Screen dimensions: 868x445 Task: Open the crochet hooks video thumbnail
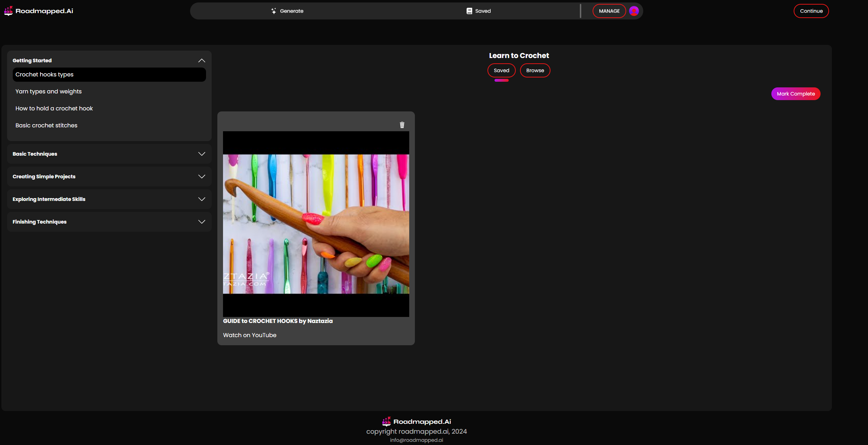click(x=316, y=224)
